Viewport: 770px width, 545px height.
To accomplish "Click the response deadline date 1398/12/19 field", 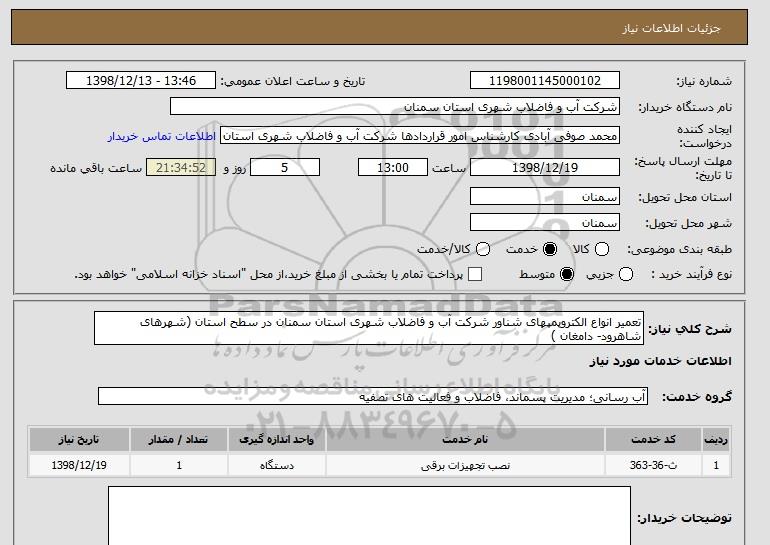I will coord(545,167).
